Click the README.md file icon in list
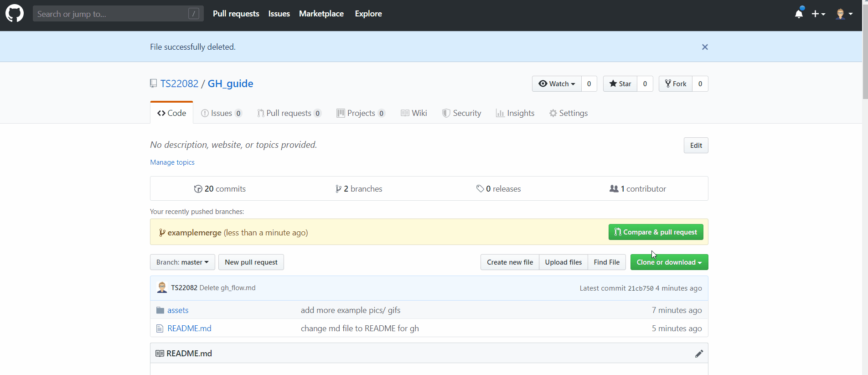Screen dimensions: 868x375 click(x=160, y=328)
